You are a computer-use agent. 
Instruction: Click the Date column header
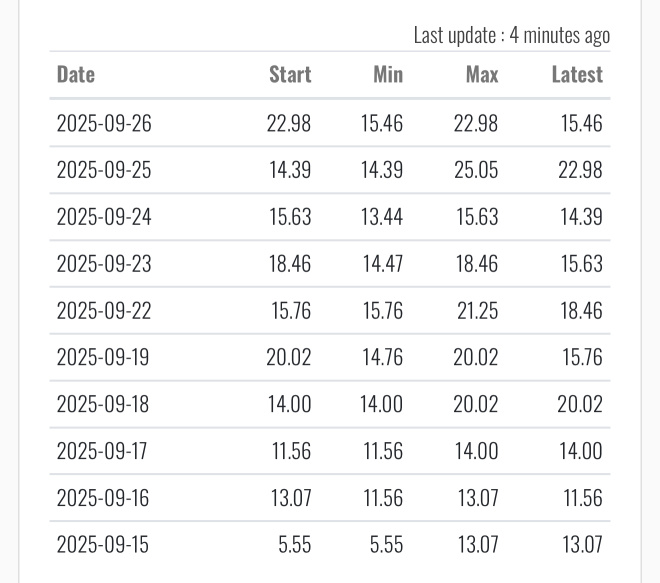[x=76, y=75]
